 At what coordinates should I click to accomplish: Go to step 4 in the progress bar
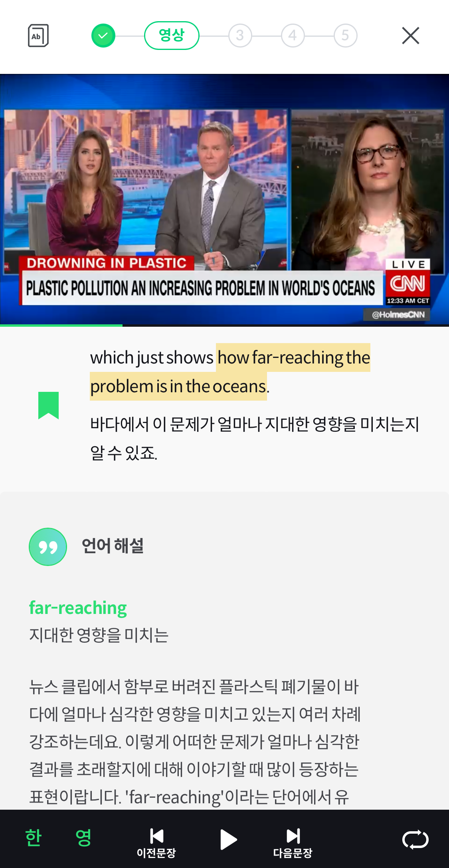(x=293, y=36)
